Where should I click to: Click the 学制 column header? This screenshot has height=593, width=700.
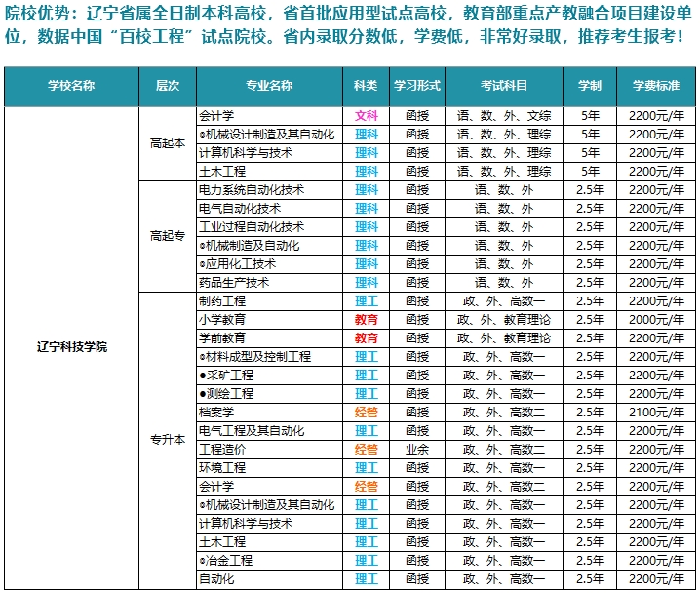click(x=590, y=86)
